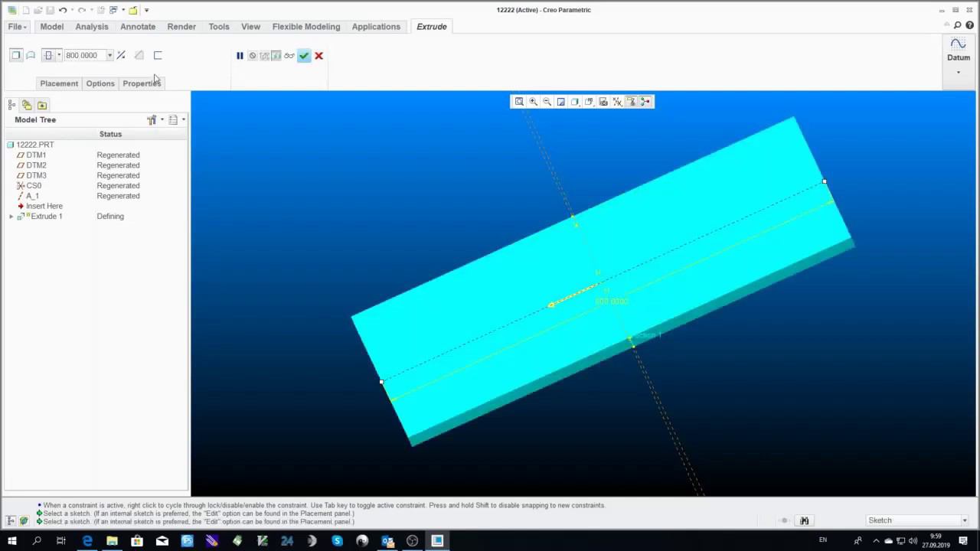
Task: Select DTM3 in the Model Tree
Action: coord(36,176)
